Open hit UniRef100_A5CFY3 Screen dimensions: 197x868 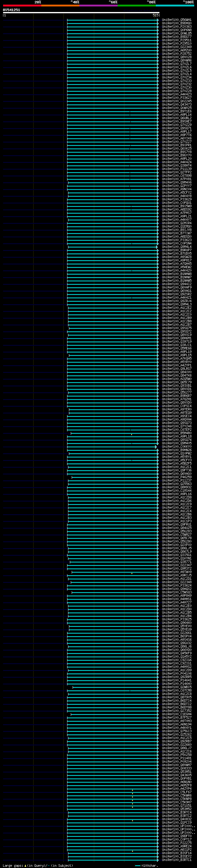pyautogui.click(x=177, y=460)
